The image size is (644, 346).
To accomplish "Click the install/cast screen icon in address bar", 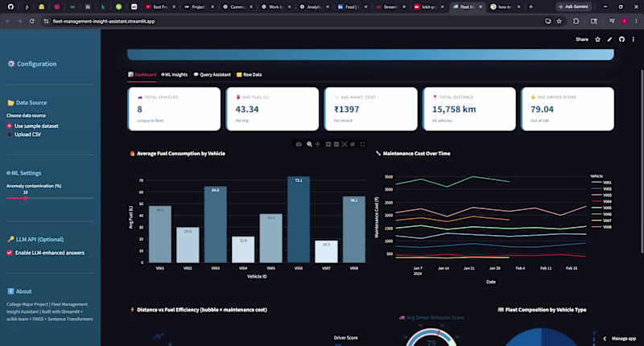I will (x=548, y=21).
